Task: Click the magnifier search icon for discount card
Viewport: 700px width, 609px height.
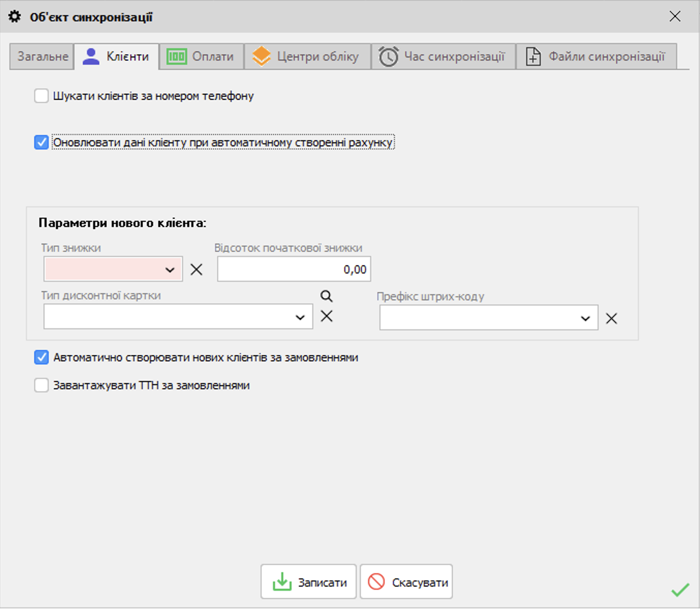Action: click(326, 296)
